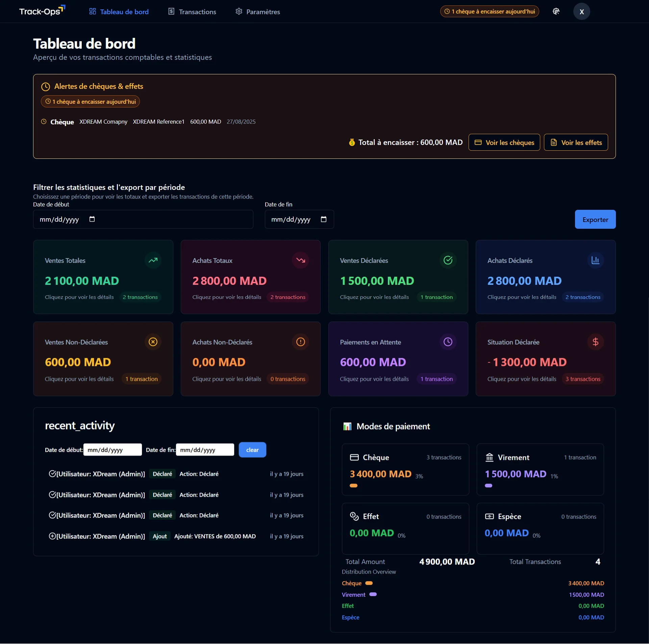Click the cross-circle icon on Ventes Non-Déclarées
The image size is (649, 644).
[153, 342]
